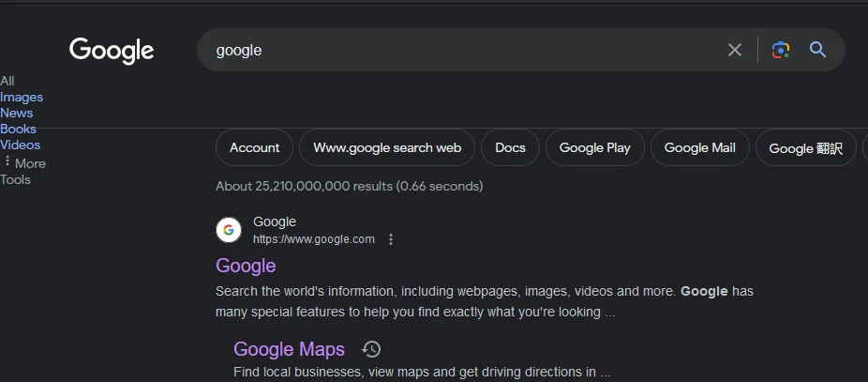Click the magnifying glass search button

coord(817,50)
